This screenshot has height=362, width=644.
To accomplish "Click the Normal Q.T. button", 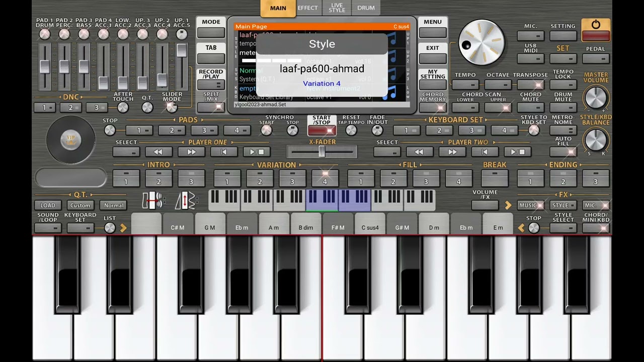I will tap(114, 205).
